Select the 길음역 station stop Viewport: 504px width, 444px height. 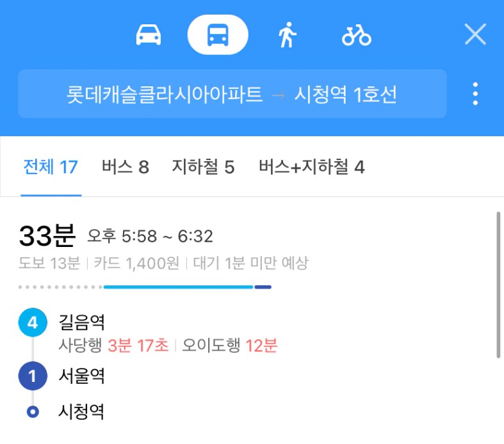point(81,322)
